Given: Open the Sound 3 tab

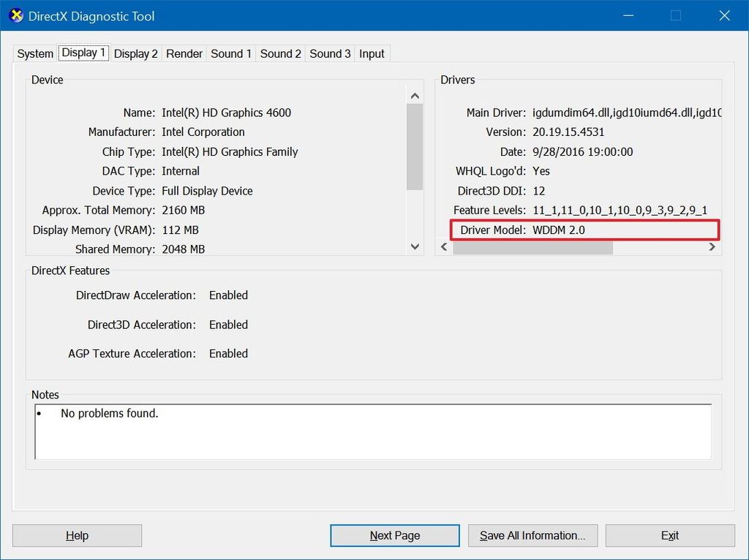Looking at the screenshot, I should [330, 53].
